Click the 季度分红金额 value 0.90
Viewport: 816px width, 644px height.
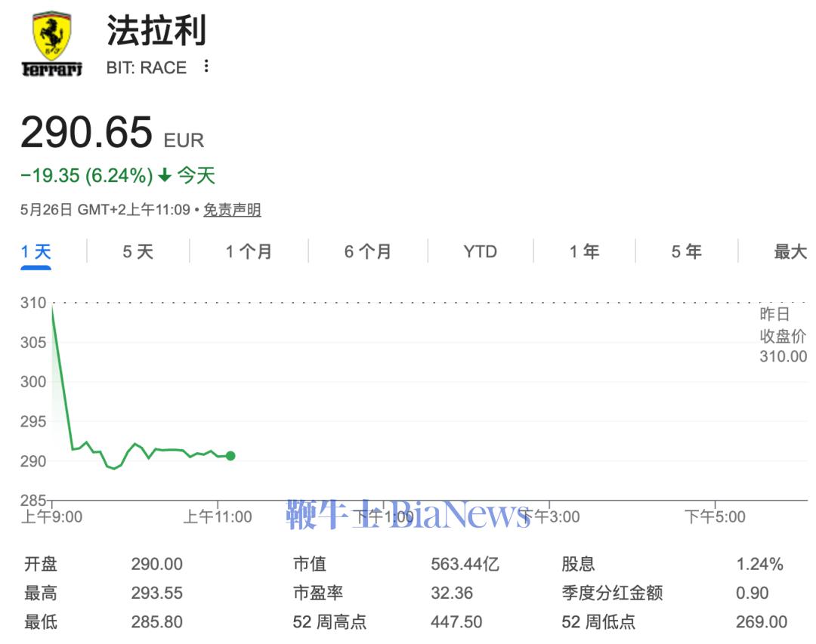[x=752, y=593]
